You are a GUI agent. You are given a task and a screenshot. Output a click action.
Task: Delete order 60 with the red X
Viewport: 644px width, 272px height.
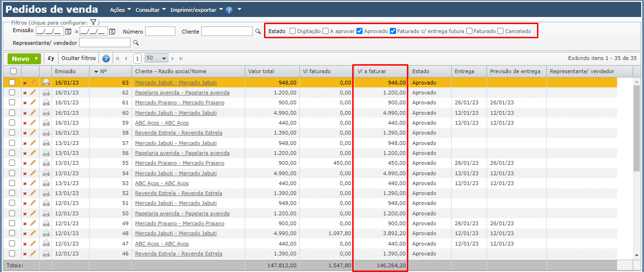(25, 113)
